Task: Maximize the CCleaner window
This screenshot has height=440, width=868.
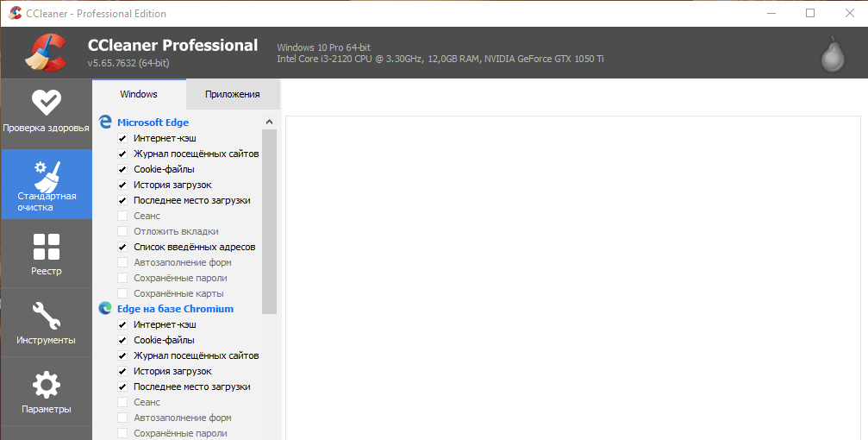Action: point(809,13)
